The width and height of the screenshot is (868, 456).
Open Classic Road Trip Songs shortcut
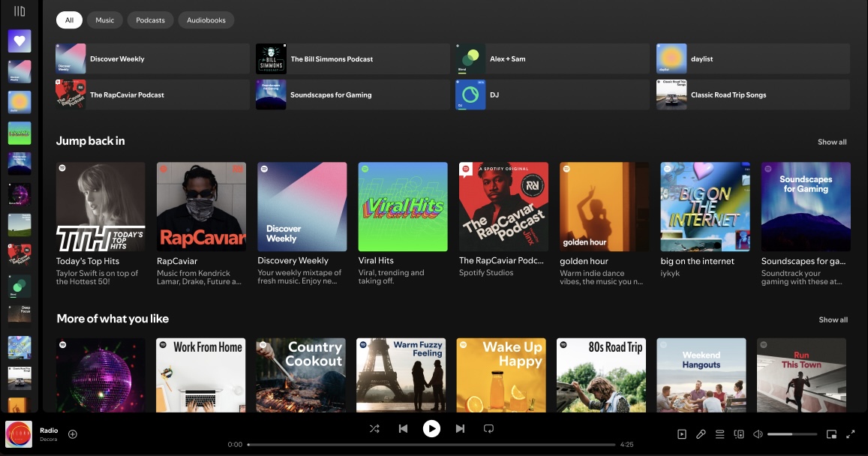click(753, 94)
